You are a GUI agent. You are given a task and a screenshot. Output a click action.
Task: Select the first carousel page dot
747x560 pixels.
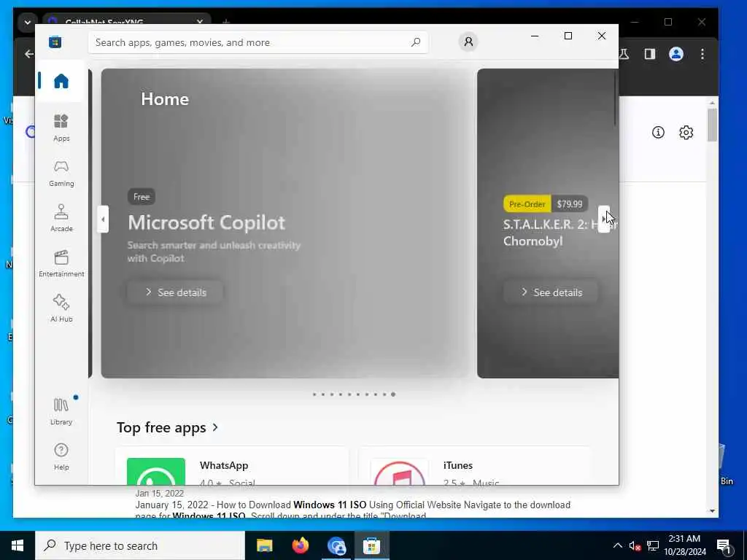pos(314,394)
